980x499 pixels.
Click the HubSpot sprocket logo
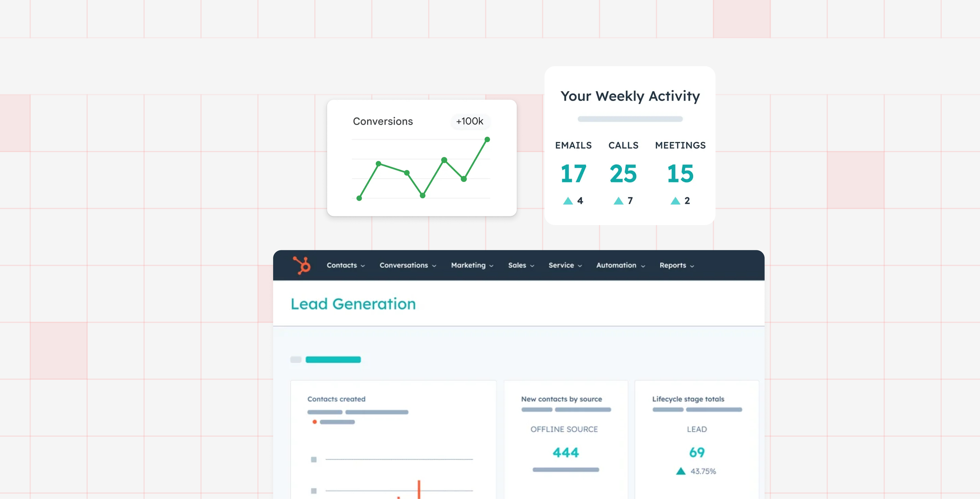302,265
